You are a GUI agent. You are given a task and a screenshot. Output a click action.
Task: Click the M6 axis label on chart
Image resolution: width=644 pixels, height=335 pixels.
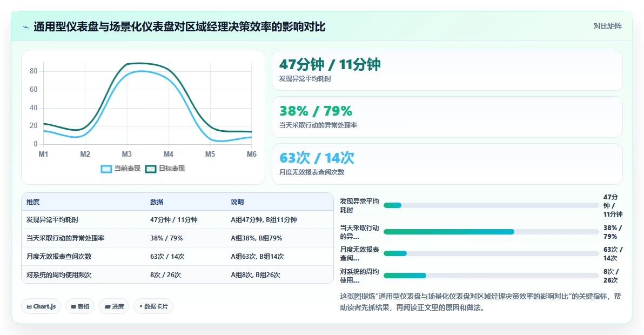[251, 155]
